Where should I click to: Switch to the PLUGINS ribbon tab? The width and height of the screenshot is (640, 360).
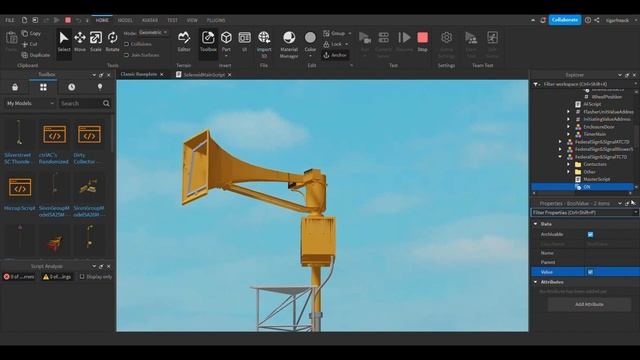pos(216,20)
